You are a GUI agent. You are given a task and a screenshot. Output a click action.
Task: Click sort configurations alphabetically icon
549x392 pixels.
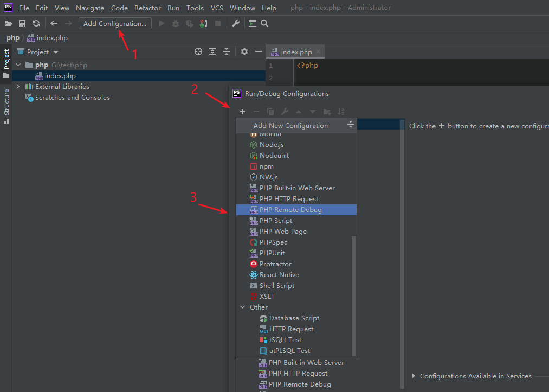click(x=341, y=112)
